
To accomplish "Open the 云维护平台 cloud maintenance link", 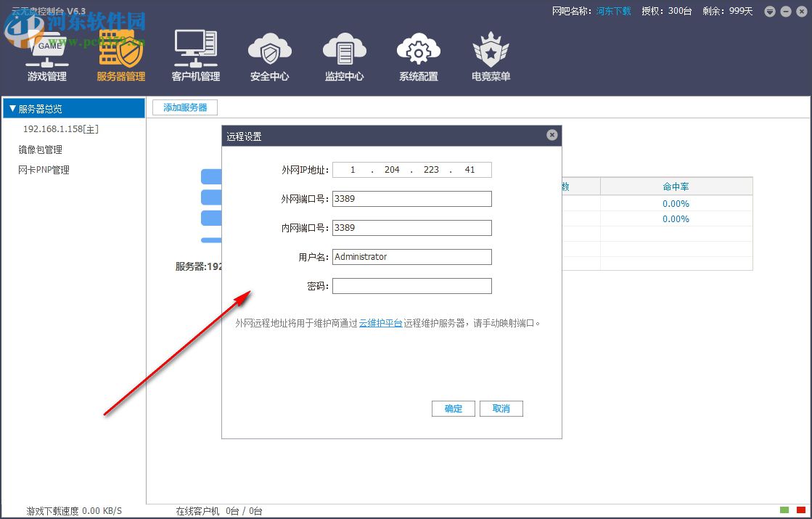I will pyautogui.click(x=380, y=322).
